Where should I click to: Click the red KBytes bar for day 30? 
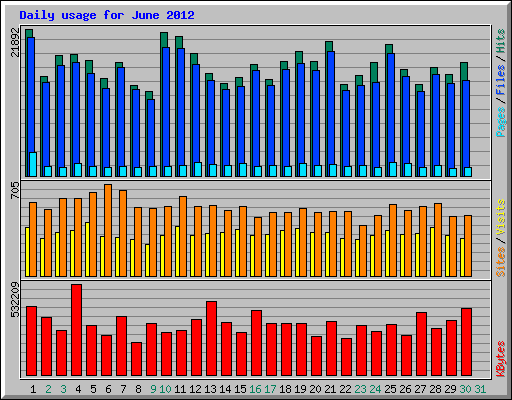tap(466, 342)
